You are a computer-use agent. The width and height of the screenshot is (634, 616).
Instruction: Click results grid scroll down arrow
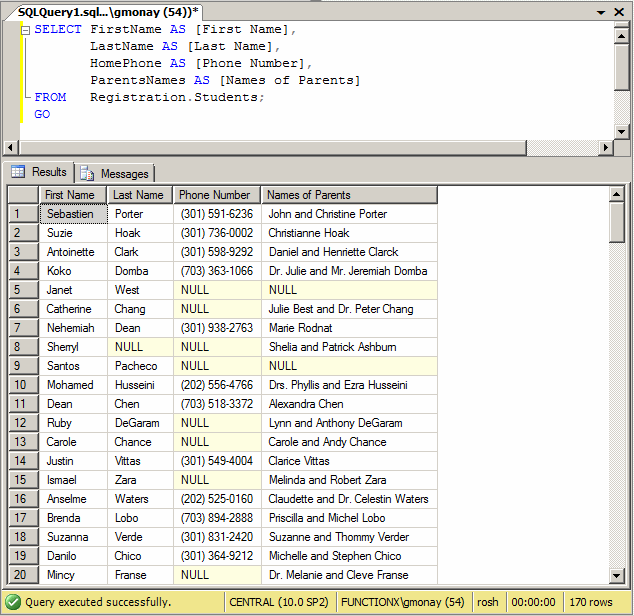point(616,576)
